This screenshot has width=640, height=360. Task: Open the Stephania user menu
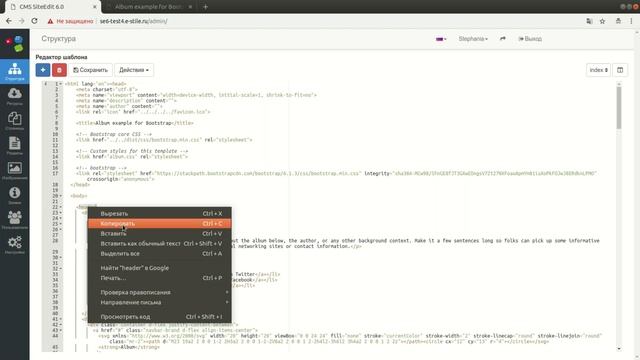click(473, 39)
